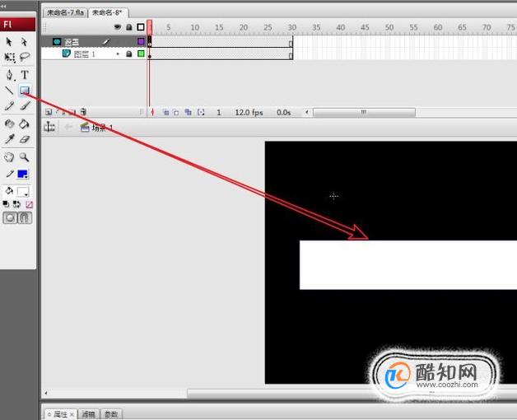Click the 12.0 fps frame rate

(249, 113)
